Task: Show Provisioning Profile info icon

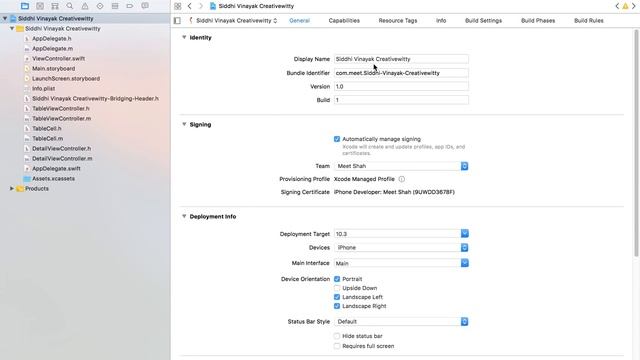Action: tap(402, 179)
